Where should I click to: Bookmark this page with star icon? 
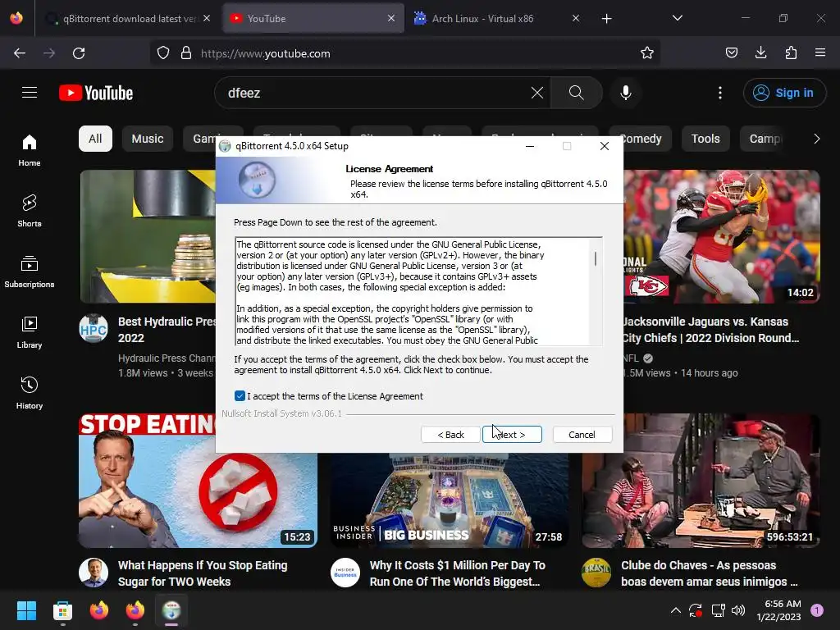(647, 53)
